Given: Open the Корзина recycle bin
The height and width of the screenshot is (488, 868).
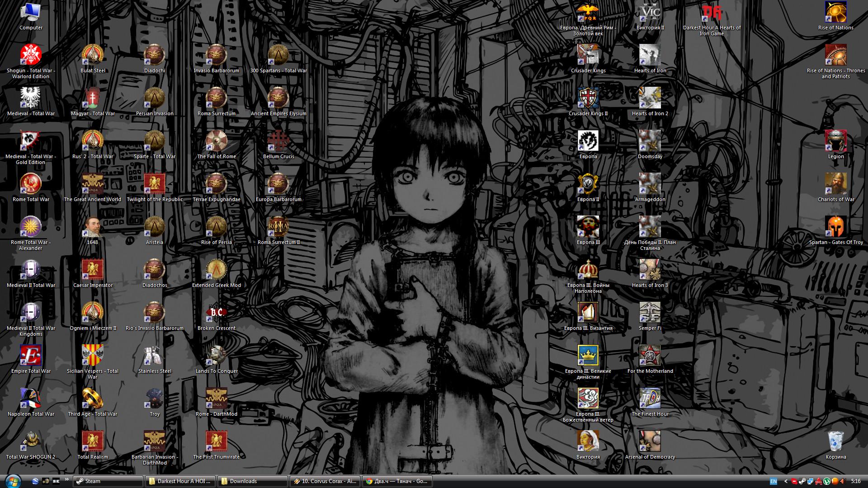Looking at the screenshot, I should point(835,445).
